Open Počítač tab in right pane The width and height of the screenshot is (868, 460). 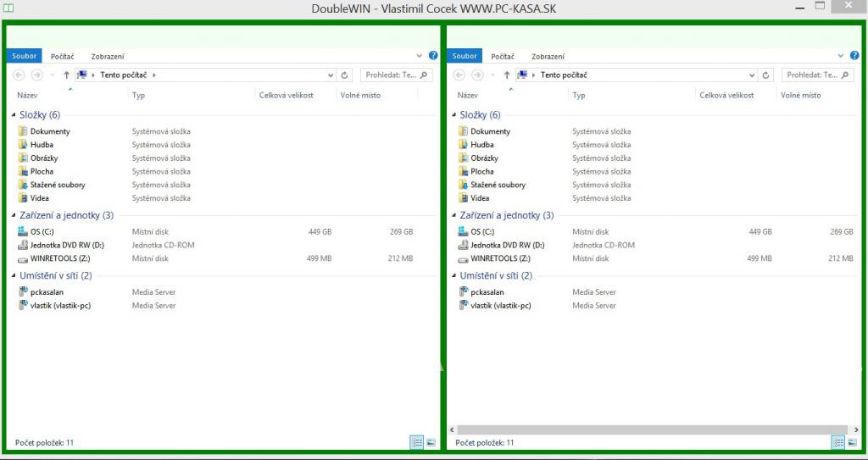(x=503, y=57)
